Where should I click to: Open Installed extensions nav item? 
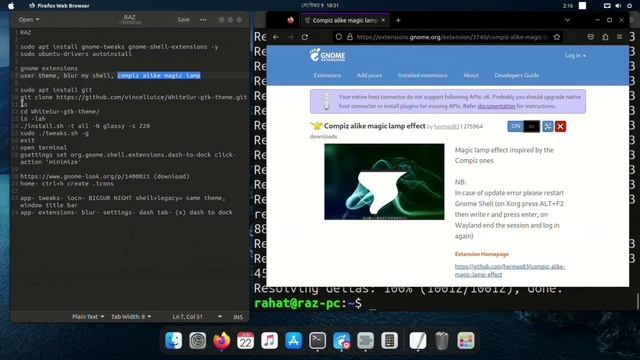pyautogui.click(x=422, y=76)
